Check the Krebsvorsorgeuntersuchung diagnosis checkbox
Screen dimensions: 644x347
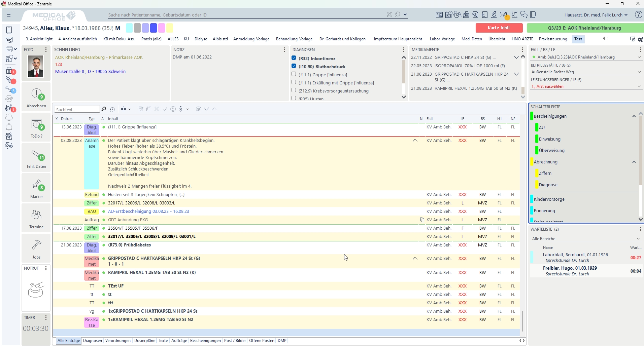coord(294,90)
